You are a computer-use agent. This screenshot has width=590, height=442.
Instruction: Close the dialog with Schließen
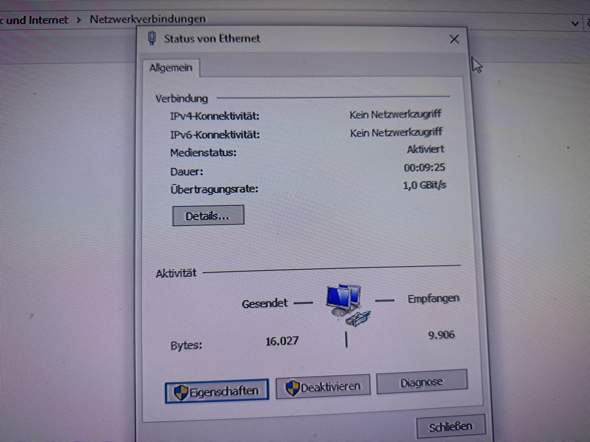450,427
